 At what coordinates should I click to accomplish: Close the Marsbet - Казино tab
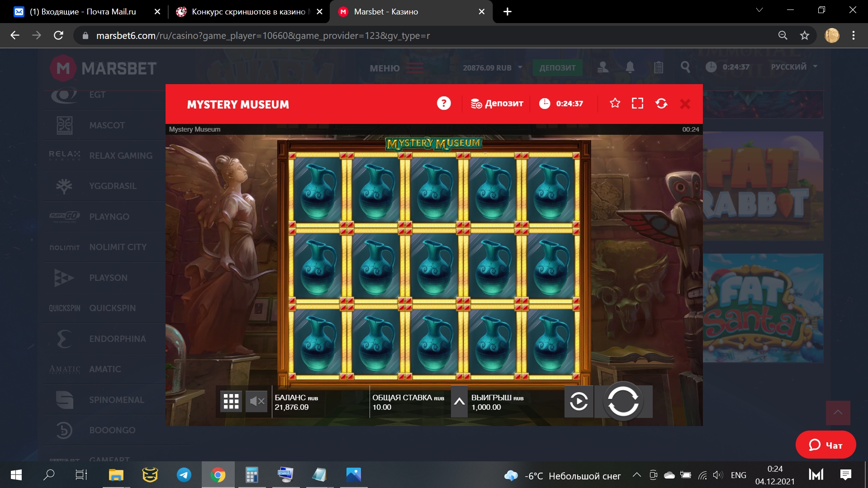tap(482, 12)
